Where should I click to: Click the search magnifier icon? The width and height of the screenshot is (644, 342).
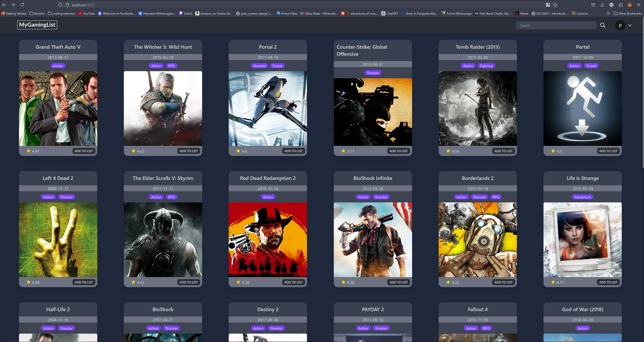603,25
